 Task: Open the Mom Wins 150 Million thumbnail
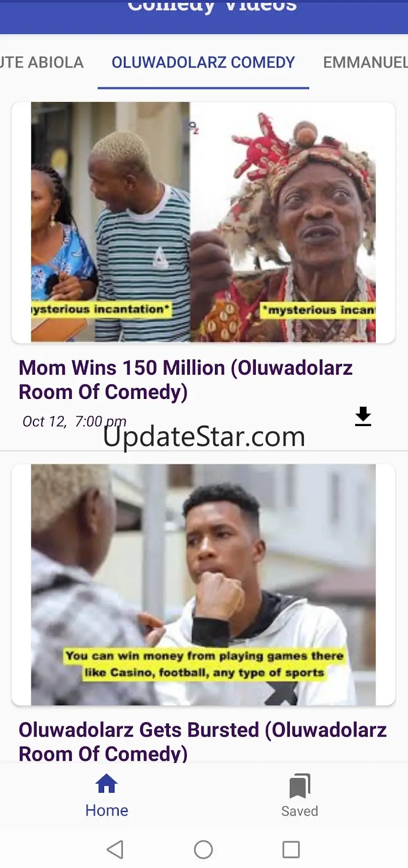[203, 222]
